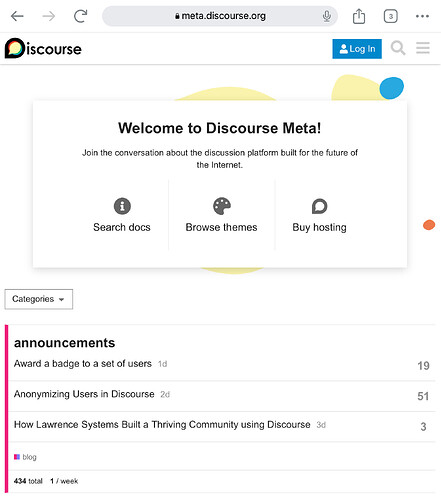441x500 pixels.
Task: Click the Browse themes palette icon
Action: coord(222,206)
